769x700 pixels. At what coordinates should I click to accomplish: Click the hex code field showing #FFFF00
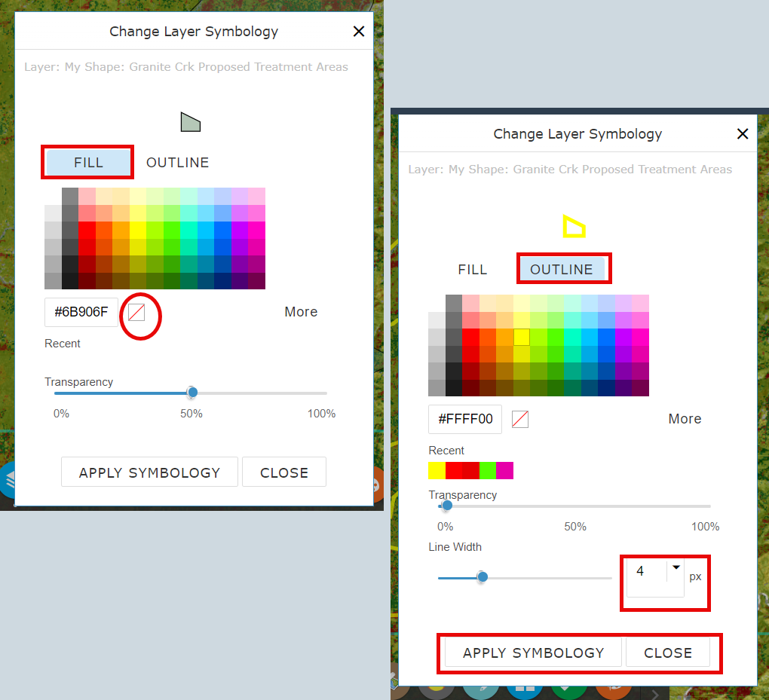[x=464, y=419]
